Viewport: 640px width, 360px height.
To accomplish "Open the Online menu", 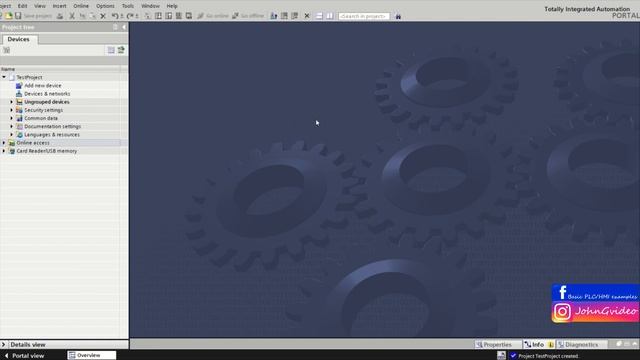I will tap(81, 6).
